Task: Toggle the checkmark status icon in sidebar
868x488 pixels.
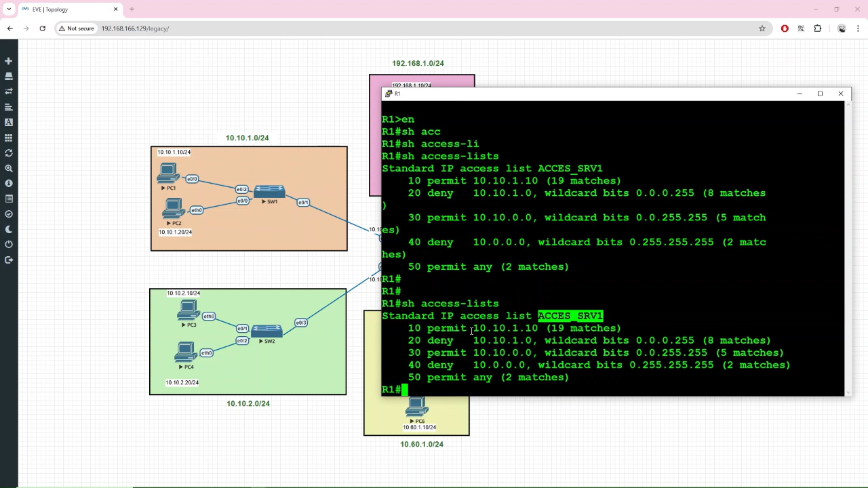Action: [9, 212]
